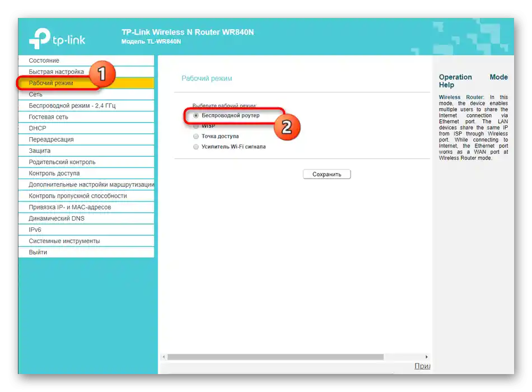Open Быстрая настройка menu item
532x392 pixels.
pos(86,72)
